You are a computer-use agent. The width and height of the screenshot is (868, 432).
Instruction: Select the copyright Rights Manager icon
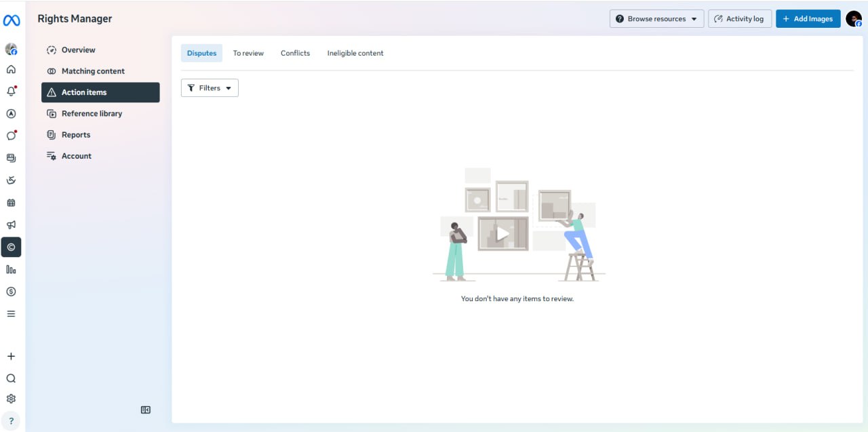(11, 248)
